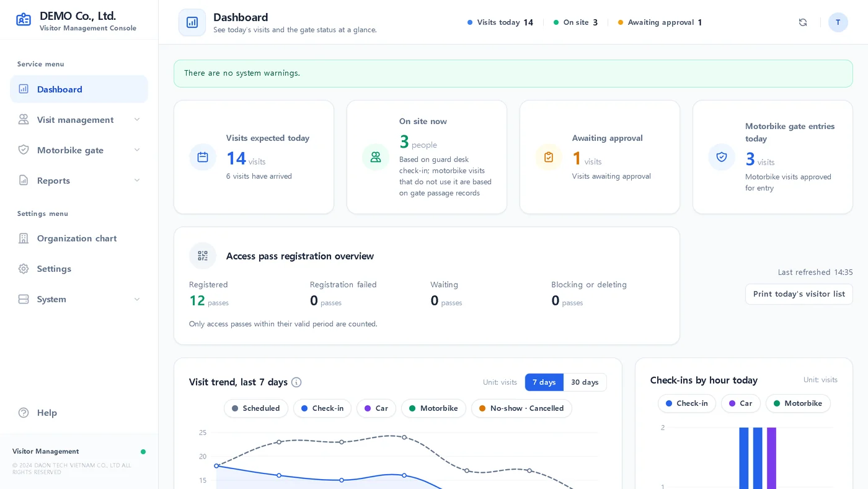Expand the Motorbike gate submenu chevron

pyautogui.click(x=137, y=150)
